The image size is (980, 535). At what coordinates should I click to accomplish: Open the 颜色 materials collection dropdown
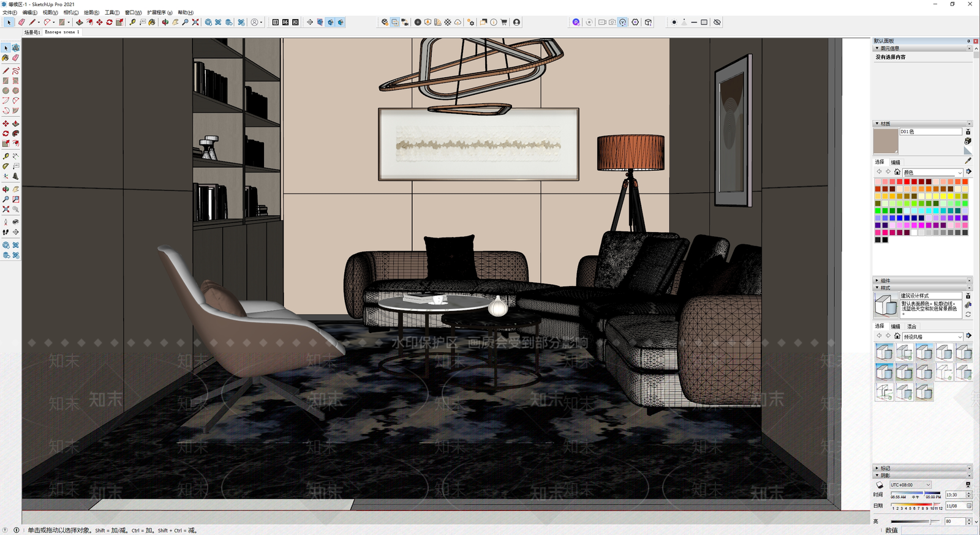click(x=933, y=172)
